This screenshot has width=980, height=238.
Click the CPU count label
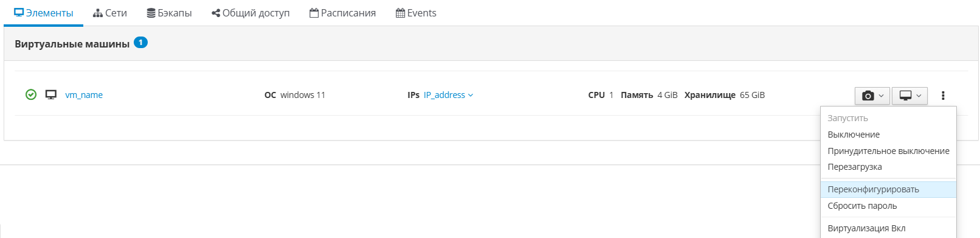point(596,95)
